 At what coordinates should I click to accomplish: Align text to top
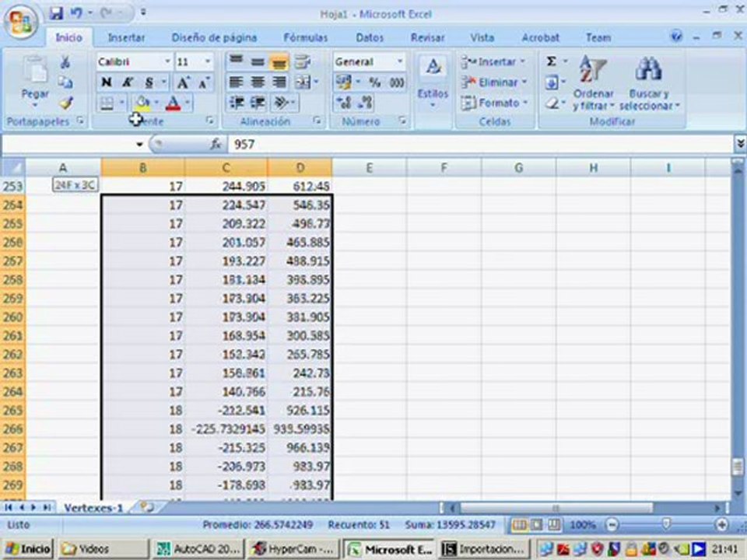pos(236,61)
